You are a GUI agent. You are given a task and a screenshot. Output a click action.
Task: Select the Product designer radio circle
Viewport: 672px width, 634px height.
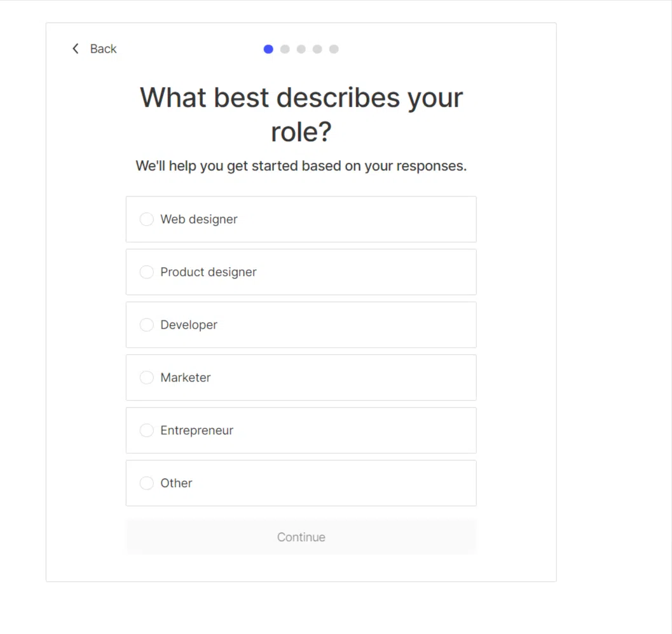tap(147, 272)
